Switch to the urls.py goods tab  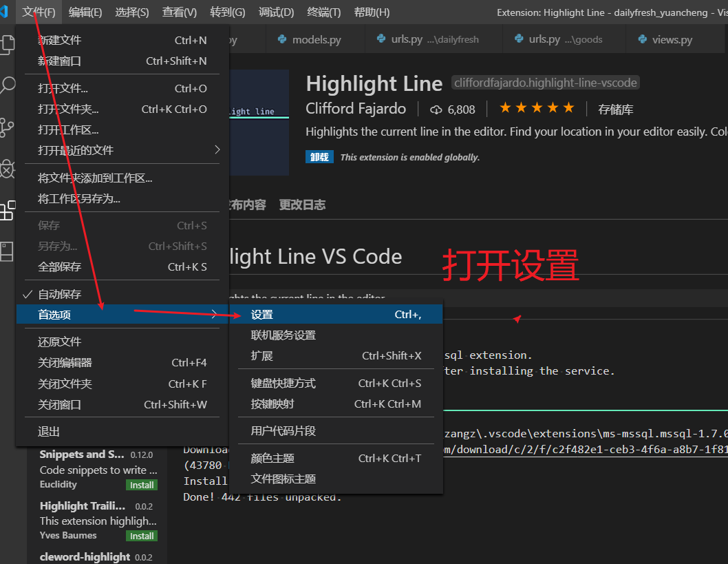tap(564, 39)
